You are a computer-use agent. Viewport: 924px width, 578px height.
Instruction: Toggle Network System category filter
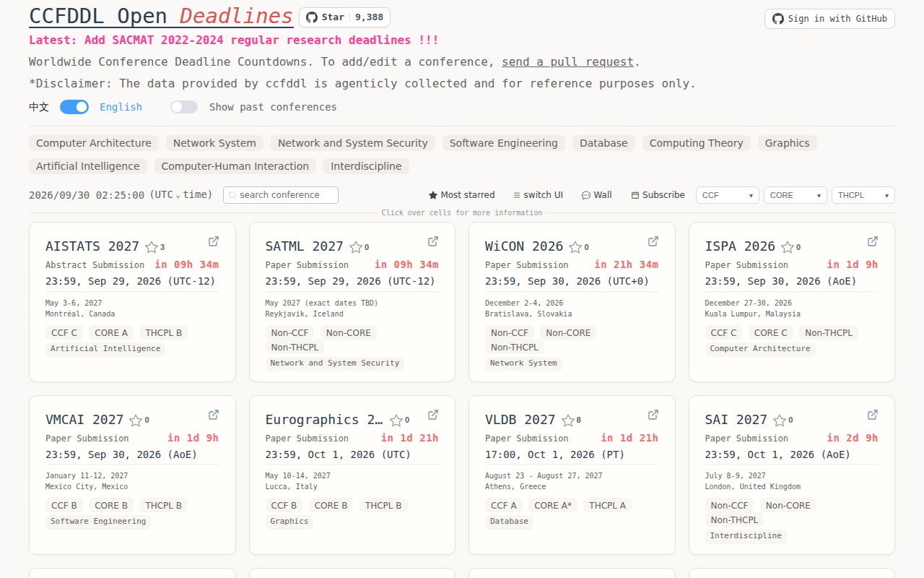214,143
